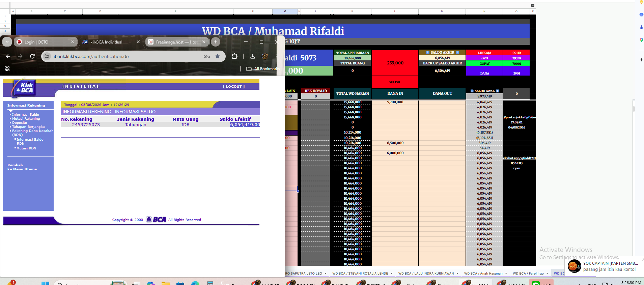Open dropdown arrow for STEVANI ROSALIA LENDE sheet

pos(391,274)
